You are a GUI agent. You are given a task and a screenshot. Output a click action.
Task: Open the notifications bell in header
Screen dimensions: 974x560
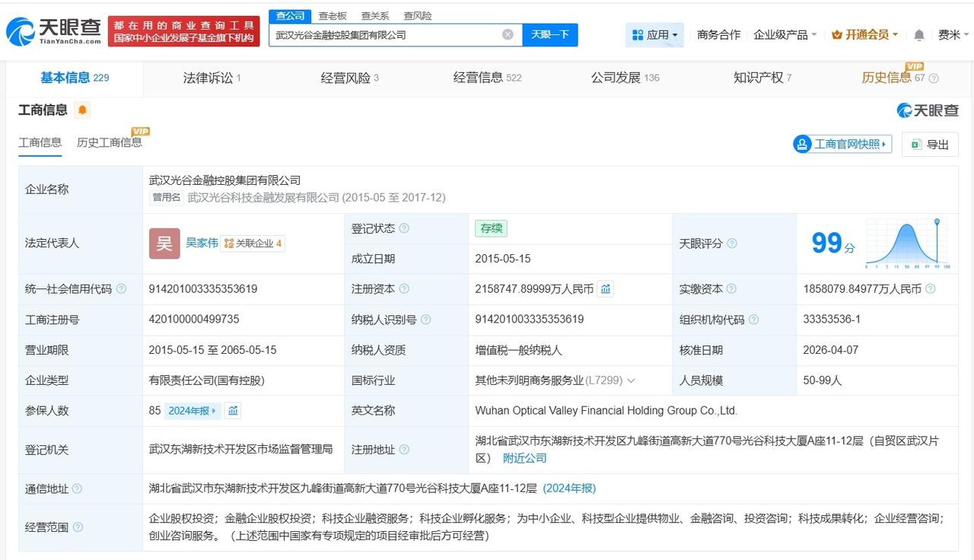[919, 35]
